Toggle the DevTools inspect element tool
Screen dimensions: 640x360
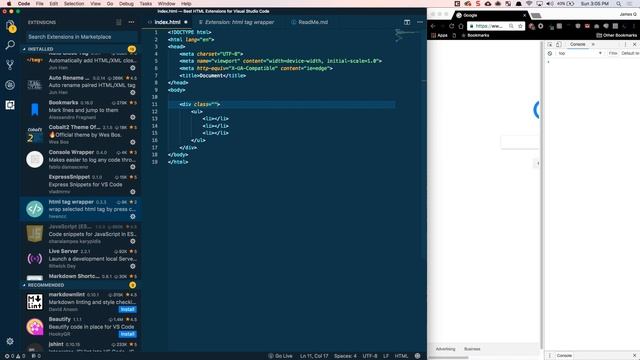pos(550,44)
